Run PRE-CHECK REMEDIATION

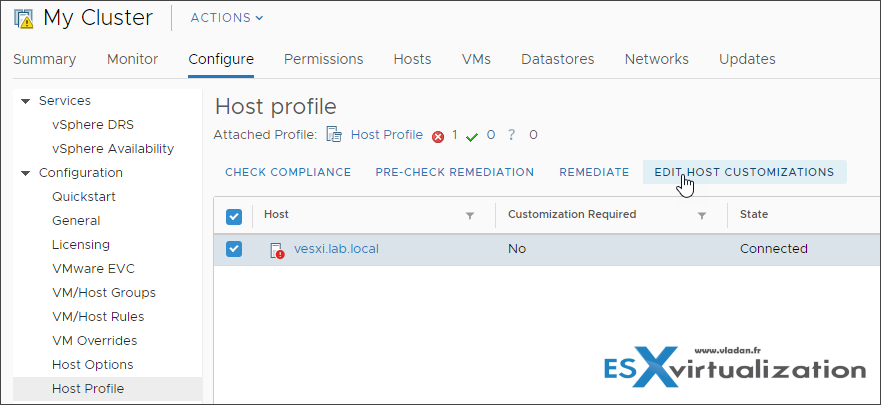[455, 172]
